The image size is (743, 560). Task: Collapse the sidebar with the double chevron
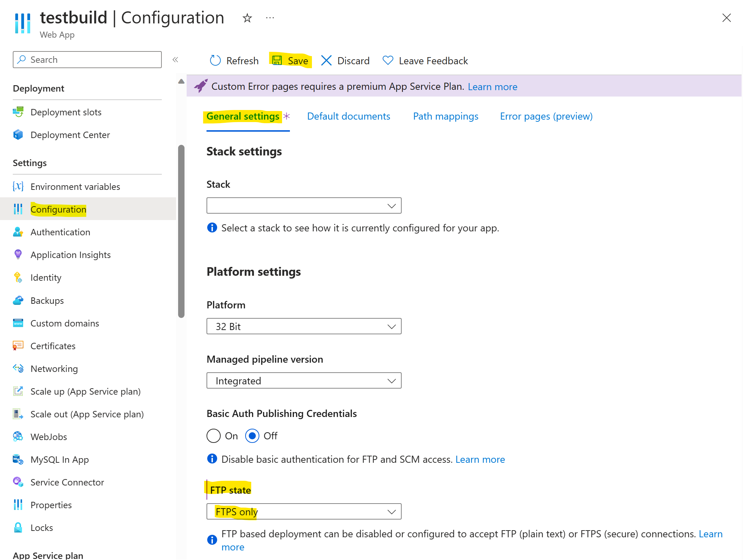tap(175, 60)
